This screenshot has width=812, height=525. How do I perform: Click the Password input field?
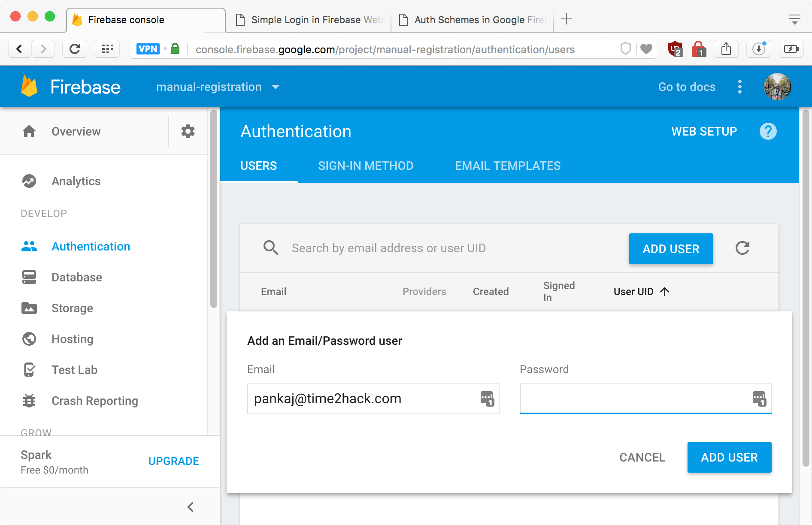click(645, 398)
